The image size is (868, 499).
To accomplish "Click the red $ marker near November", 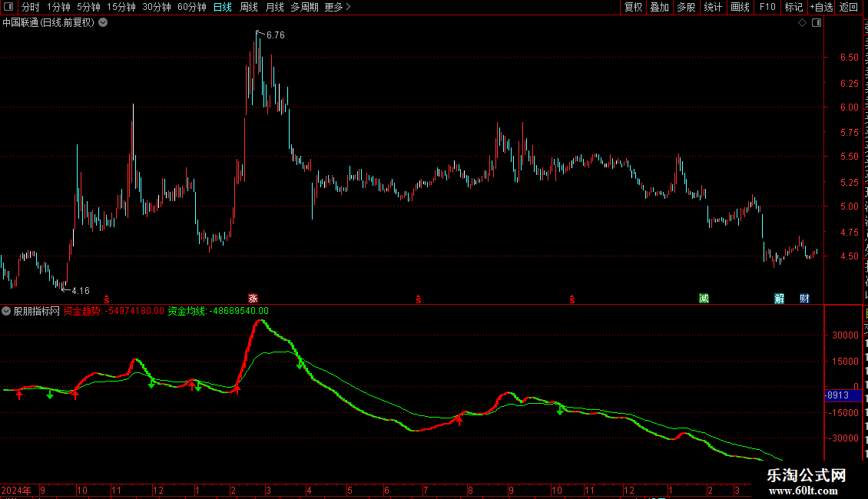I will [x=571, y=299].
